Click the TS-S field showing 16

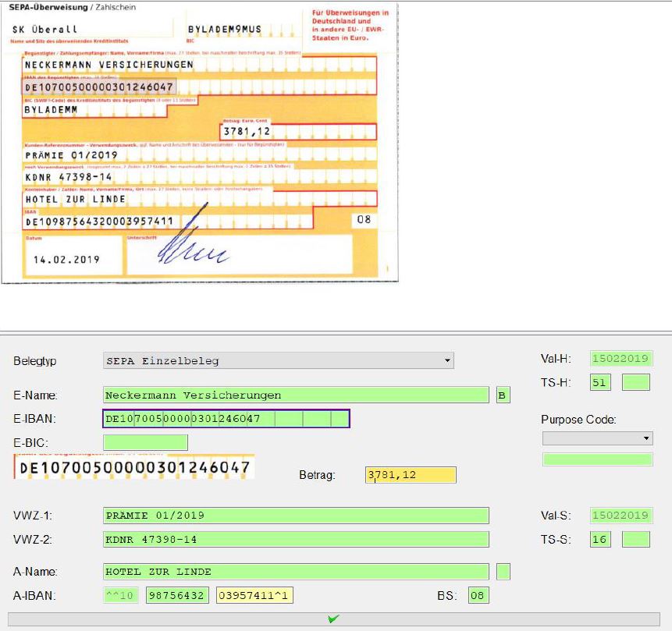600,539
